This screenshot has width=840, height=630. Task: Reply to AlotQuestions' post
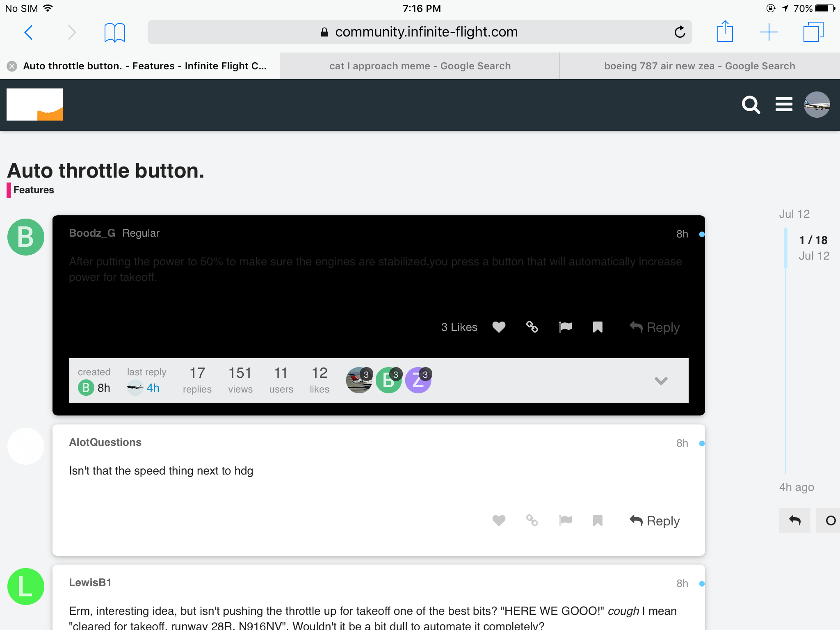coord(655,520)
